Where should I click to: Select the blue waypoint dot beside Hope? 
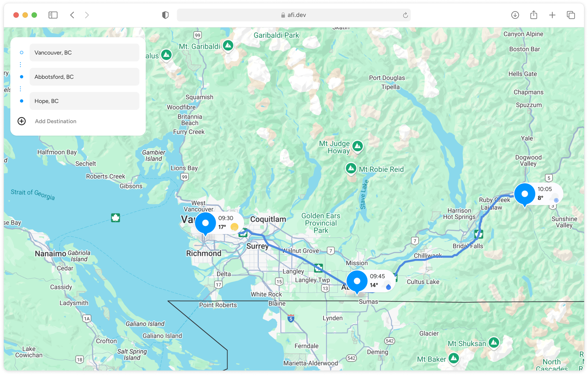(x=21, y=101)
